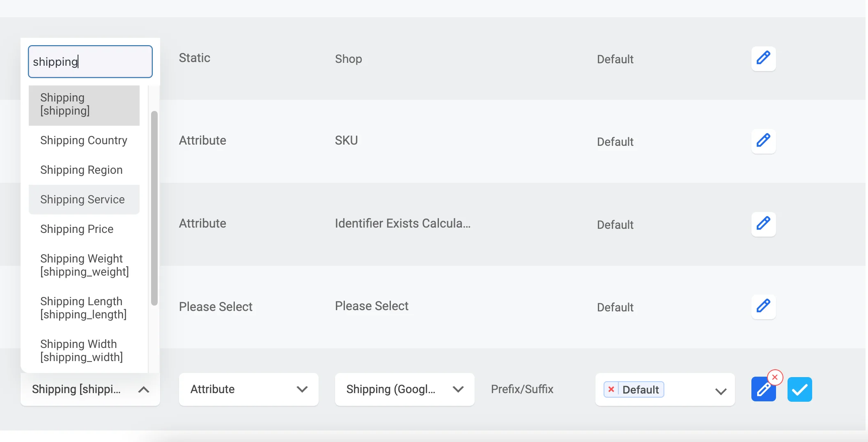Viewport: 868px width, 442px height.
Task: Select the Shipping Service option
Action: click(x=84, y=200)
